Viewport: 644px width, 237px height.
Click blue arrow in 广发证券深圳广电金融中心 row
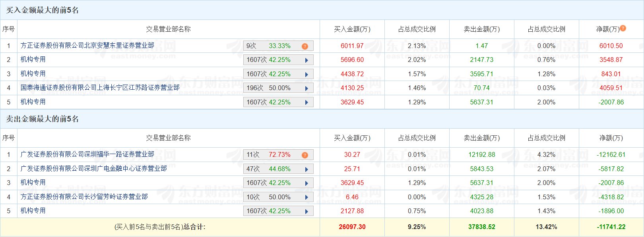[x=306, y=170]
